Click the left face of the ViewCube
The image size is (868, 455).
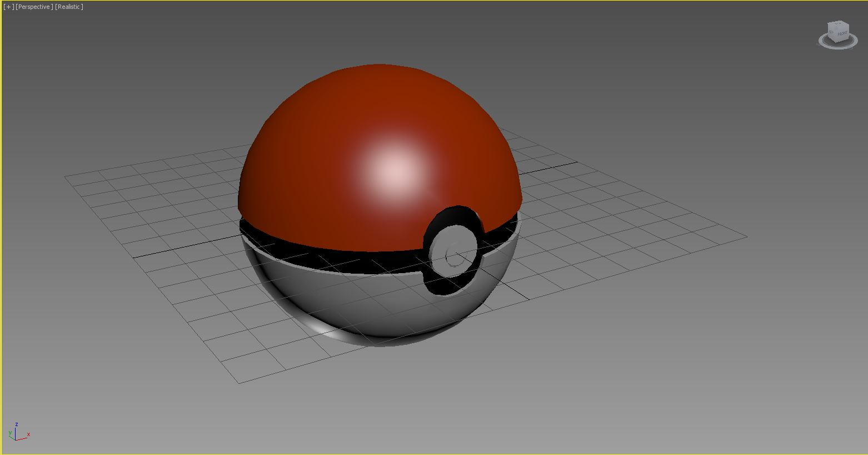831,31
